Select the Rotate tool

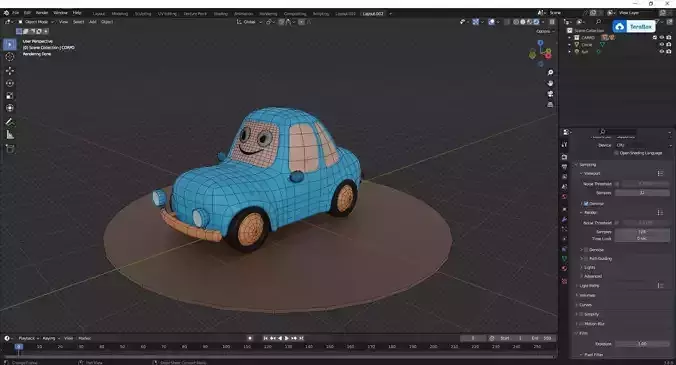coord(9,83)
